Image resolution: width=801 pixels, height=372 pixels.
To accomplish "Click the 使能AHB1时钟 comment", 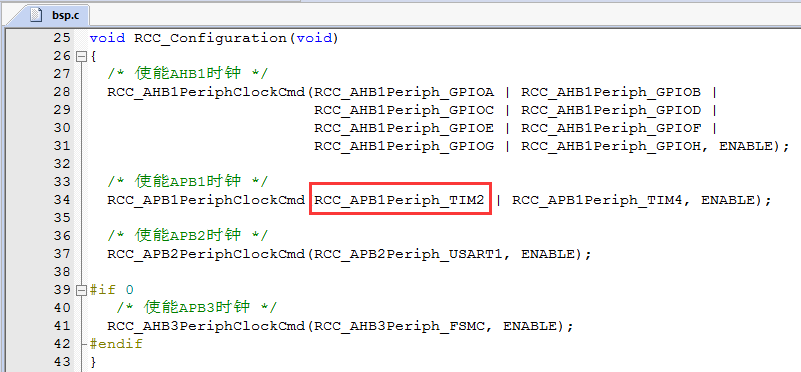I will 187,74.
